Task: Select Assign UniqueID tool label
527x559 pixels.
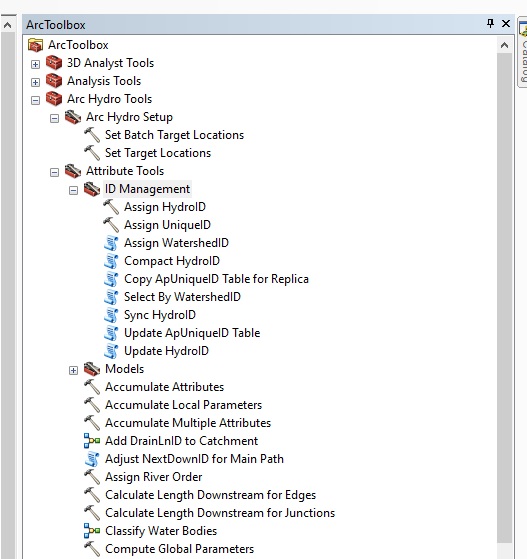Action: pyautogui.click(x=167, y=225)
